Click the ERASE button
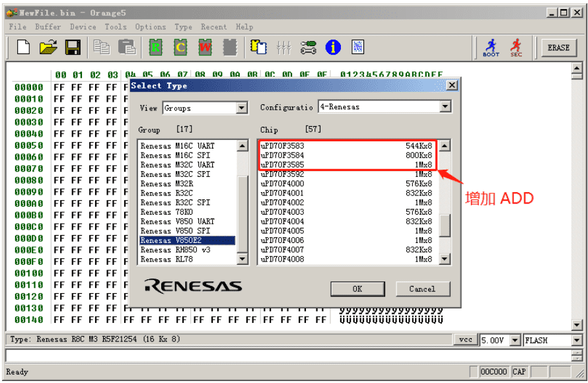Screen dimensions: 588x383 [558, 48]
